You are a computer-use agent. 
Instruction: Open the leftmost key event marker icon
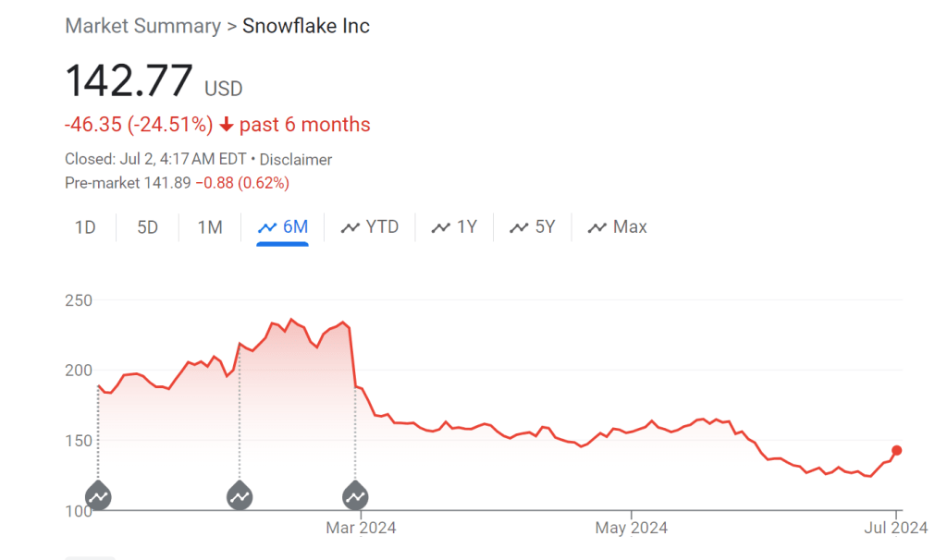click(x=98, y=495)
